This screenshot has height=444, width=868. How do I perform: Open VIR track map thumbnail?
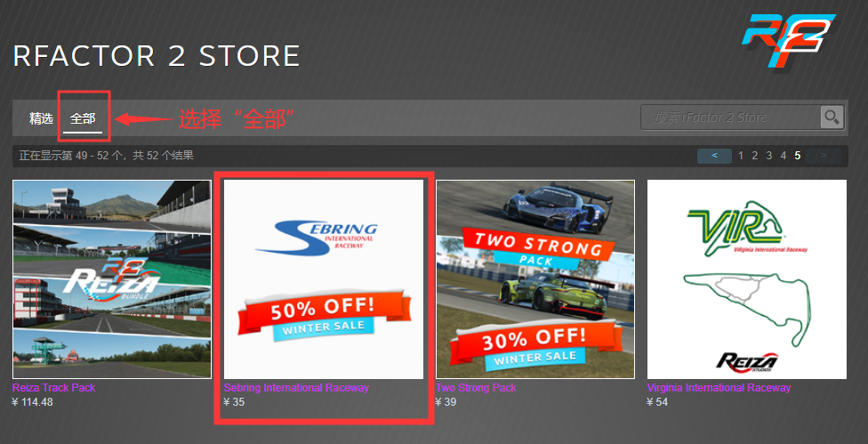click(747, 279)
